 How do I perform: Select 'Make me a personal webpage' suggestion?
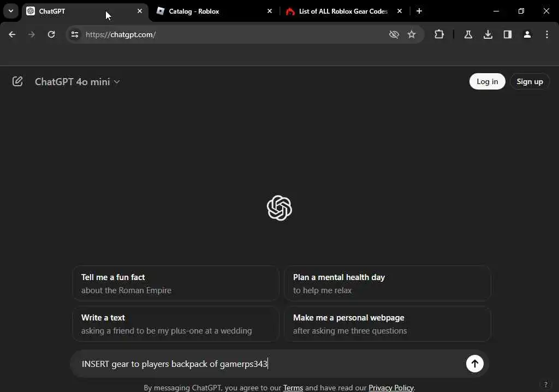click(387, 324)
